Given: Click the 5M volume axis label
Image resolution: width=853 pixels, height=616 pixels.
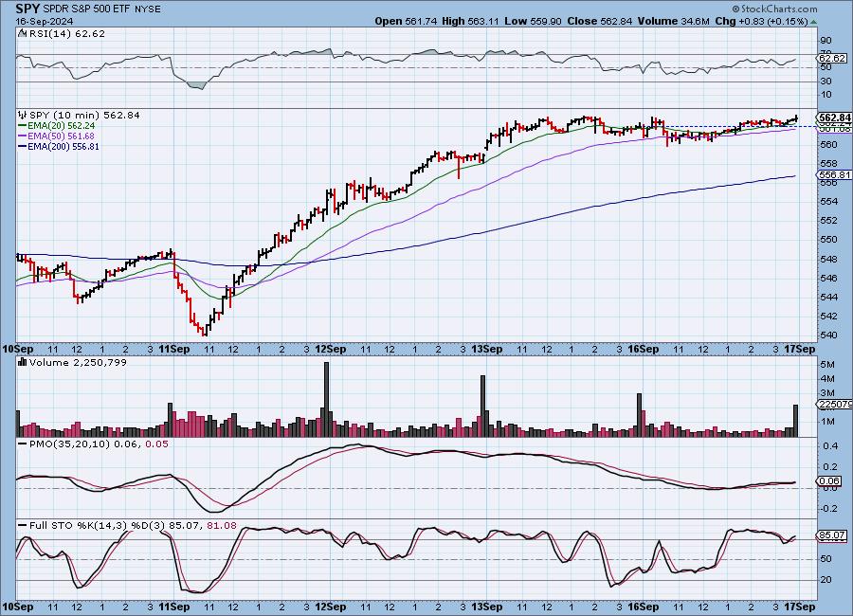Looking at the screenshot, I should 827,364.
